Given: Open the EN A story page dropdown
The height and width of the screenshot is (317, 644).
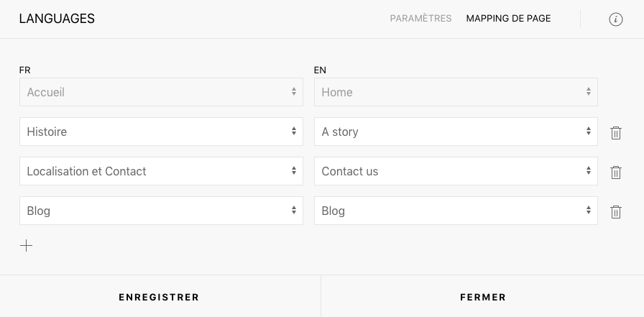Looking at the screenshot, I should coord(456,132).
